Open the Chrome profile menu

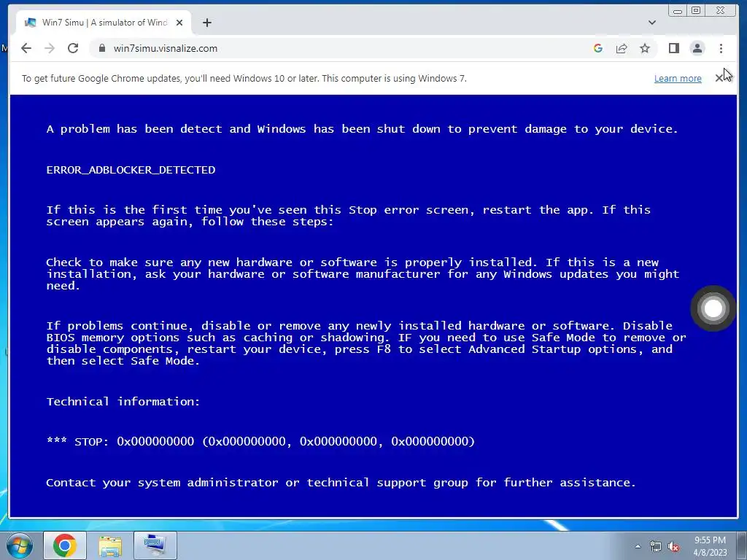pos(697,48)
